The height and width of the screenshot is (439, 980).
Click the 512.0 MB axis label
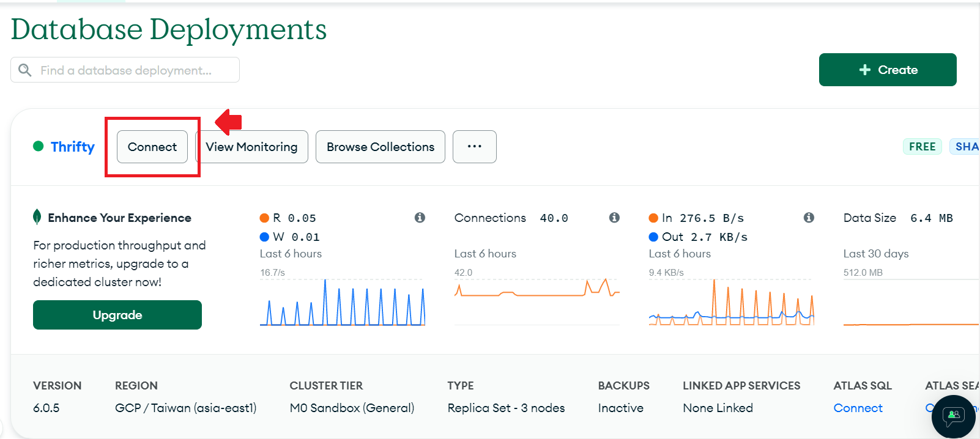pyautogui.click(x=863, y=273)
